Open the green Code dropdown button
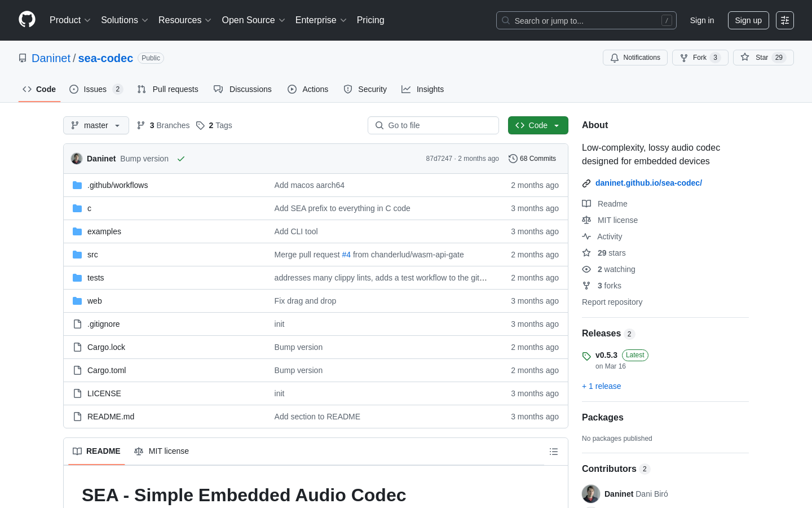Image resolution: width=812 pixels, height=508 pixels. [x=538, y=125]
